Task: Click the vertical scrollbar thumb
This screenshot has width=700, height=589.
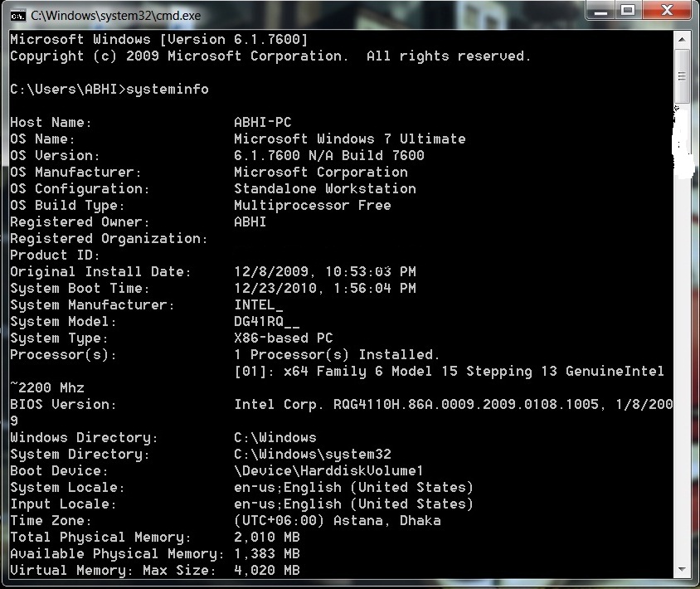Action: [x=682, y=76]
